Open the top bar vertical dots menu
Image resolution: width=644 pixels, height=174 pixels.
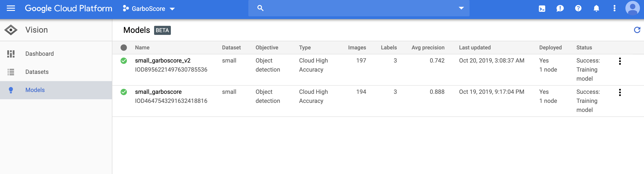pos(614,9)
